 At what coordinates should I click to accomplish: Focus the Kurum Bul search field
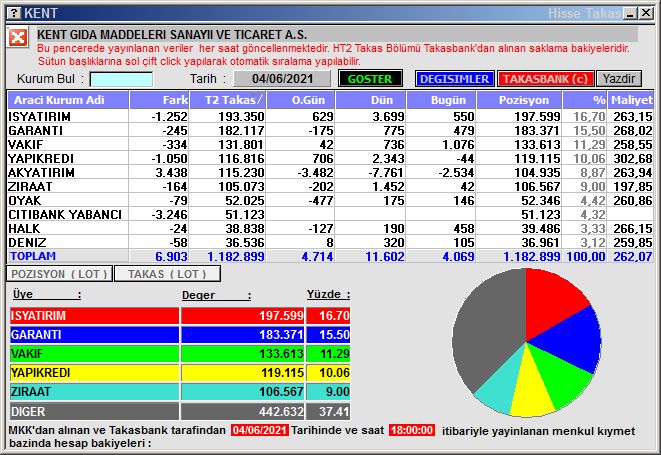(121, 79)
